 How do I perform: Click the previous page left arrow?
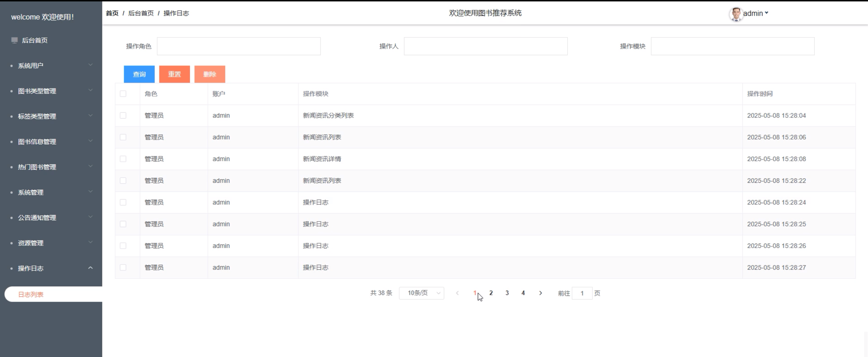457,293
